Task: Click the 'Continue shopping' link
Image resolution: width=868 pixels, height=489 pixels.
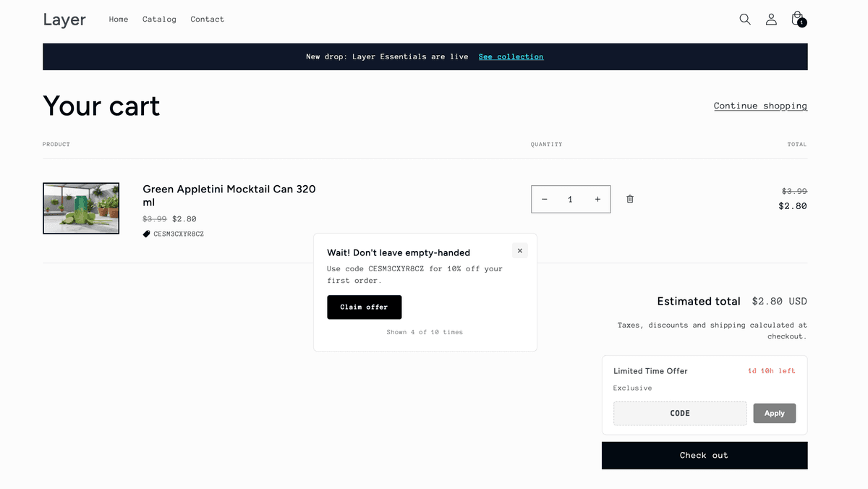Action: pyautogui.click(x=760, y=106)
